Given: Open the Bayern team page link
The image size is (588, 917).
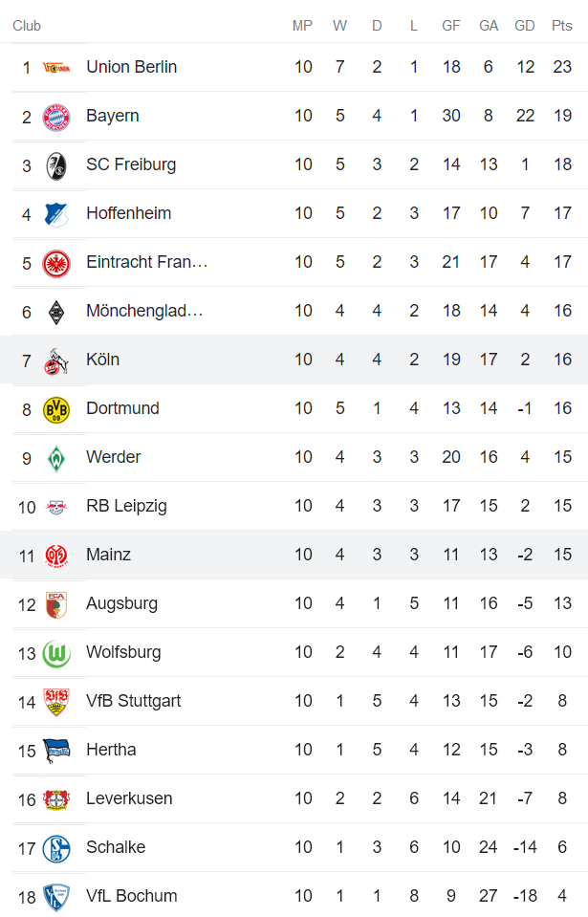Looking at the screenshot, I should point(112,116).
